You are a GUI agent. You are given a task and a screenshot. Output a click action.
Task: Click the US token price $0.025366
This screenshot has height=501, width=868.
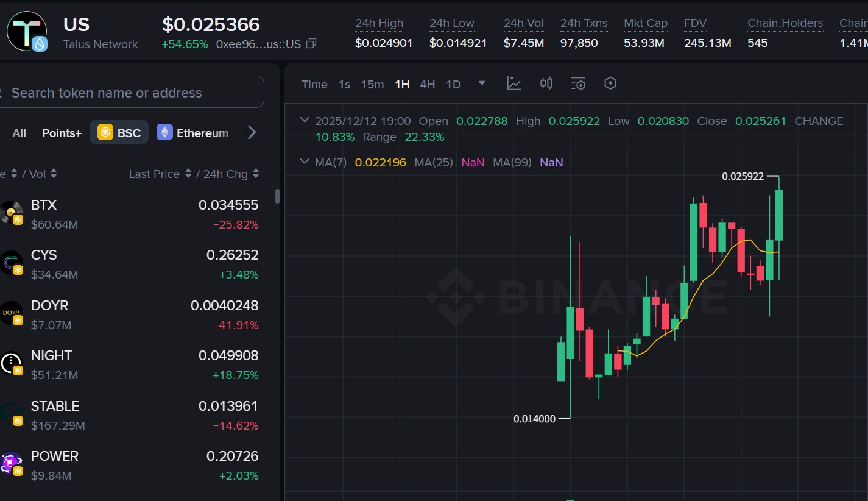[x=211, y=24]
